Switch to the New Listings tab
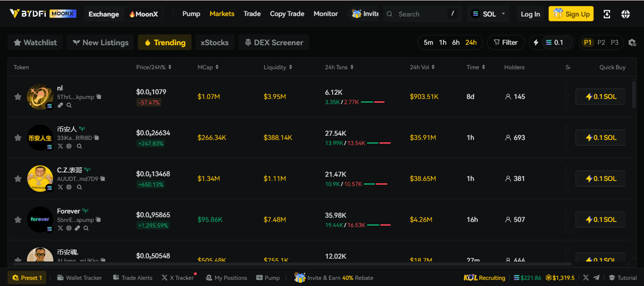 pyautogui.click(x=100, y=42)
